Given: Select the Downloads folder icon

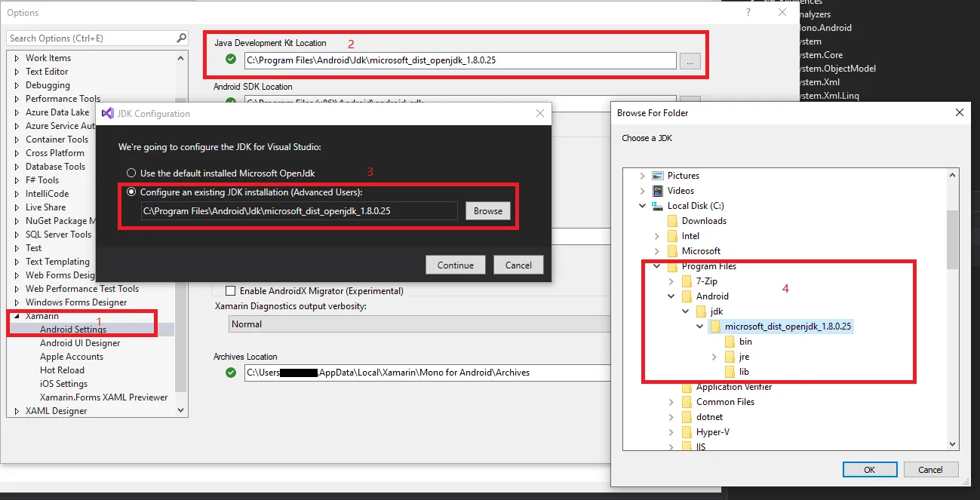Looking at the screenshot, I should (x=672, y=221).
